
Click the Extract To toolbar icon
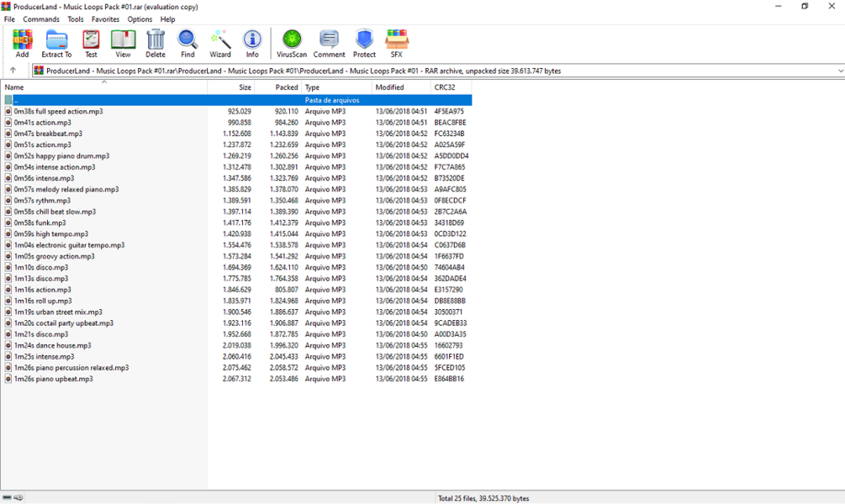56,43
